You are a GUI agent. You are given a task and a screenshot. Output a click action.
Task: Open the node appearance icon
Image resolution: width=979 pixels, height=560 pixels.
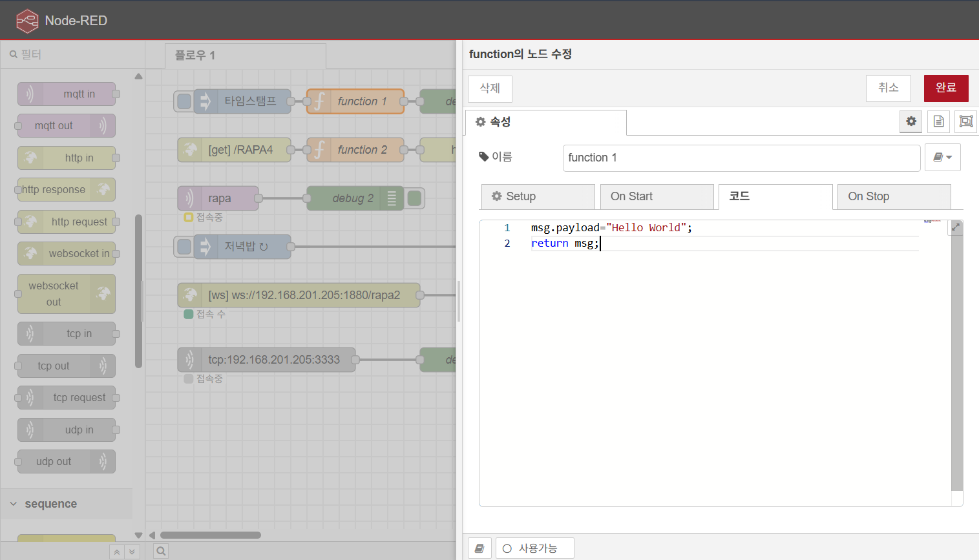(x=965, y=121)
